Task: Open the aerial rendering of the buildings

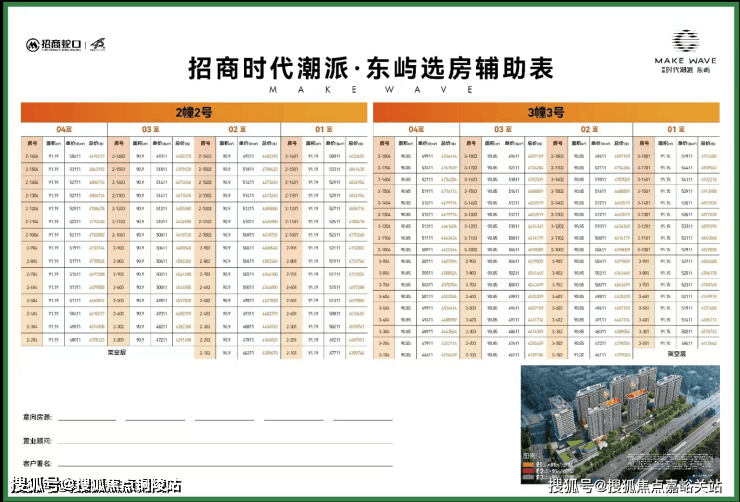Action: (620, 424)
